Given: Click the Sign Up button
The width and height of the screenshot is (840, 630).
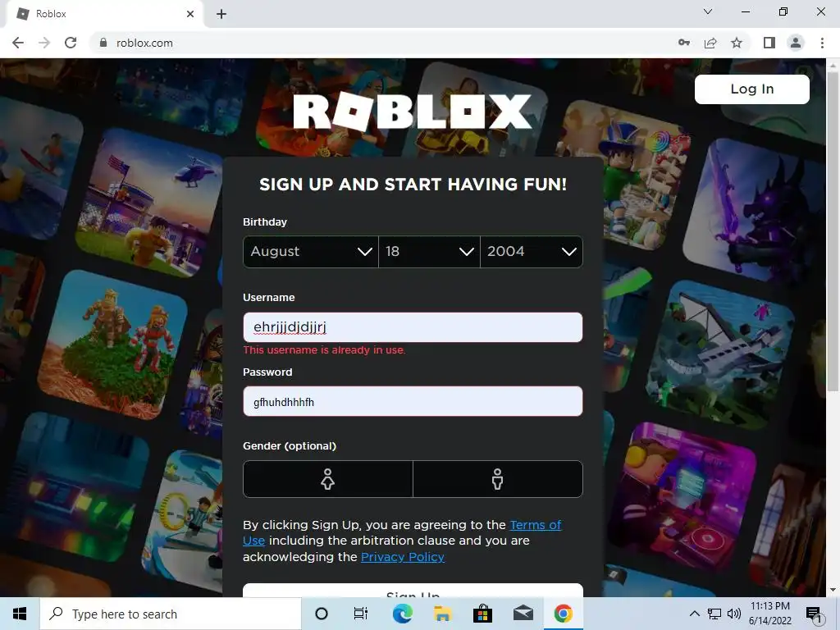Looking at the screenshot, I should pos(413,591).
